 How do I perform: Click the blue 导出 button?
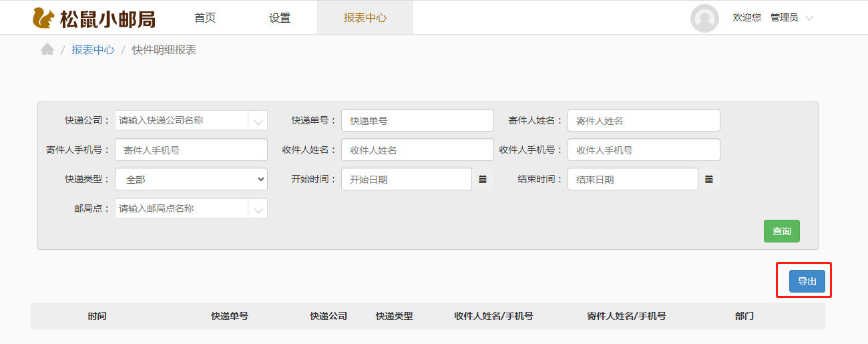pos(807,281)
